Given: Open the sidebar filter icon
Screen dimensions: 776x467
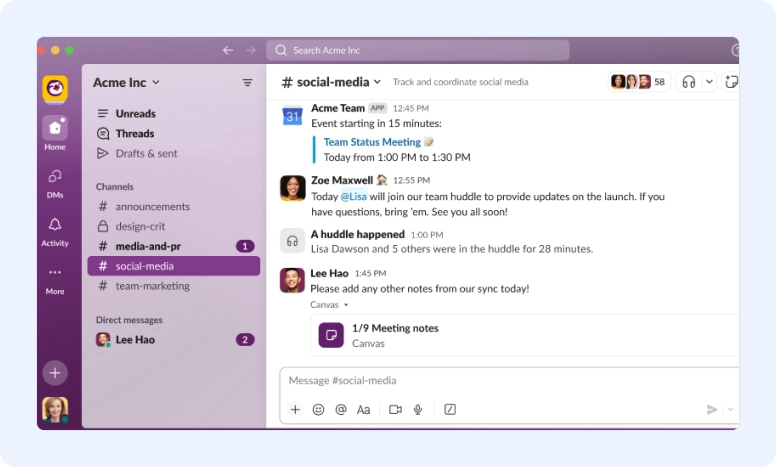Looking at the screenshot, I should pos(247,83).
